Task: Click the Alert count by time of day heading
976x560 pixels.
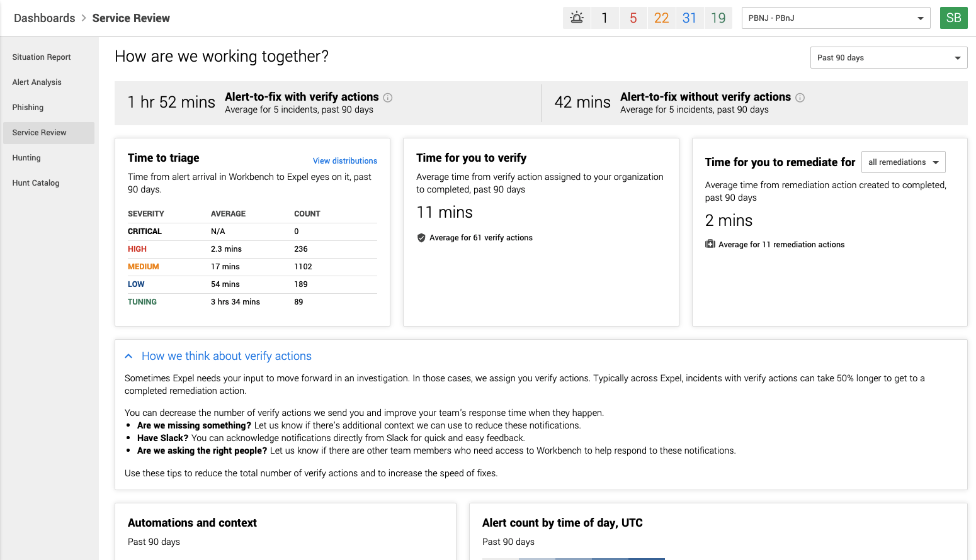Action: [562, 523]
